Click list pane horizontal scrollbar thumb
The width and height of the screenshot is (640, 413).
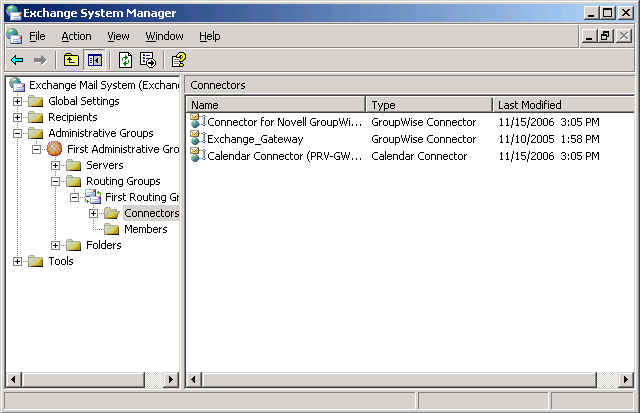tap(399, 380)
